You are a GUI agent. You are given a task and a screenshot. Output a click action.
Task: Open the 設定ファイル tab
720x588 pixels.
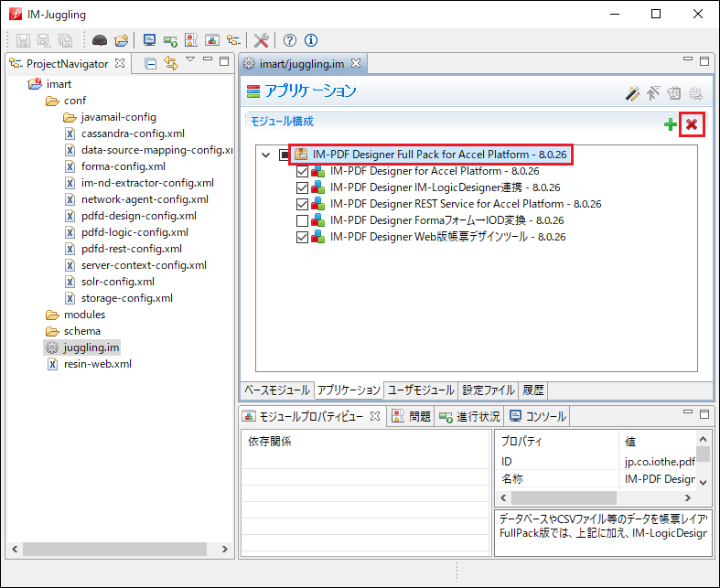(x=488, y=390)
